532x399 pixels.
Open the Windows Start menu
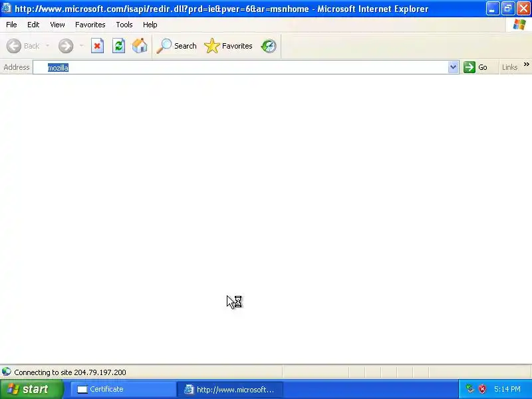click(32, 389)
